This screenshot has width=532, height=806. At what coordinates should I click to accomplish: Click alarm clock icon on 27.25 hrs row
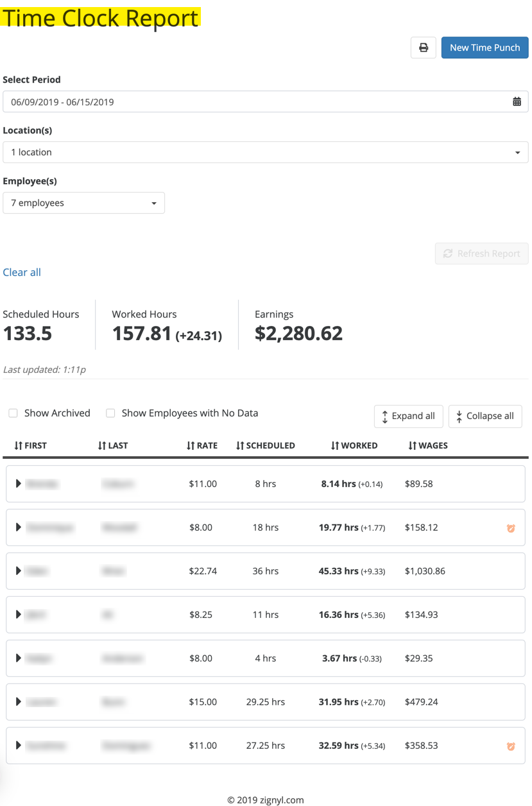(511, 746)
